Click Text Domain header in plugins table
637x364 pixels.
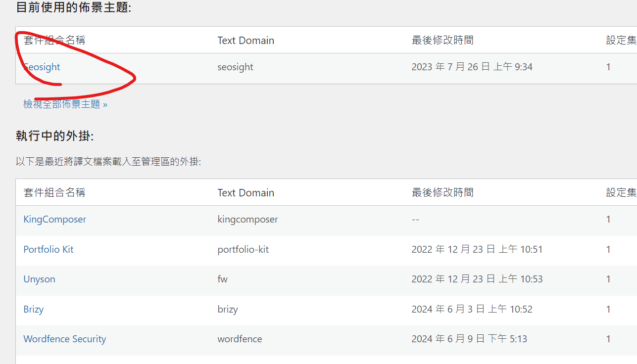click(245, 192)
